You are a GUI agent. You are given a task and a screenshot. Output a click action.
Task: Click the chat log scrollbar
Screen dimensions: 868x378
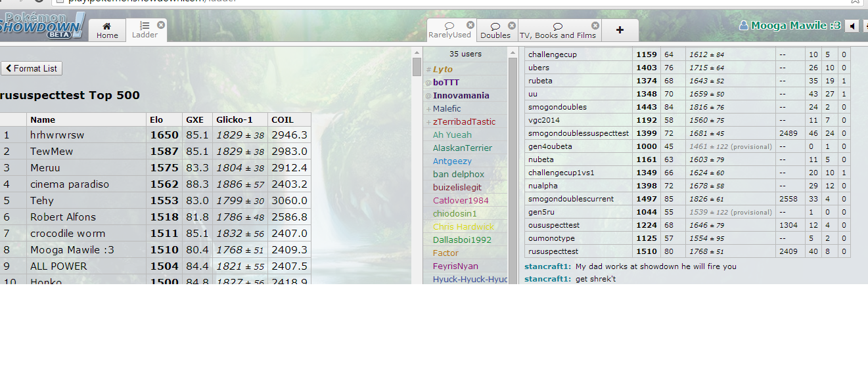coord(513,164)
